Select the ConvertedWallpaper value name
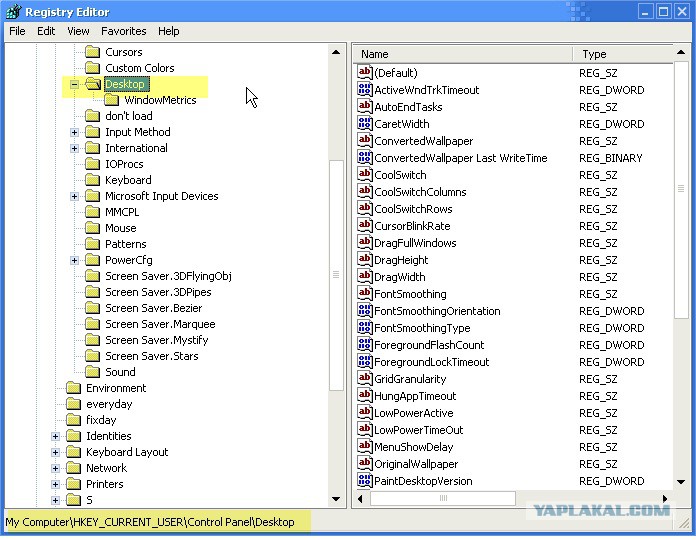Image resolution: width=696 pixels, height=540 pixels. (x=423, y=141)
